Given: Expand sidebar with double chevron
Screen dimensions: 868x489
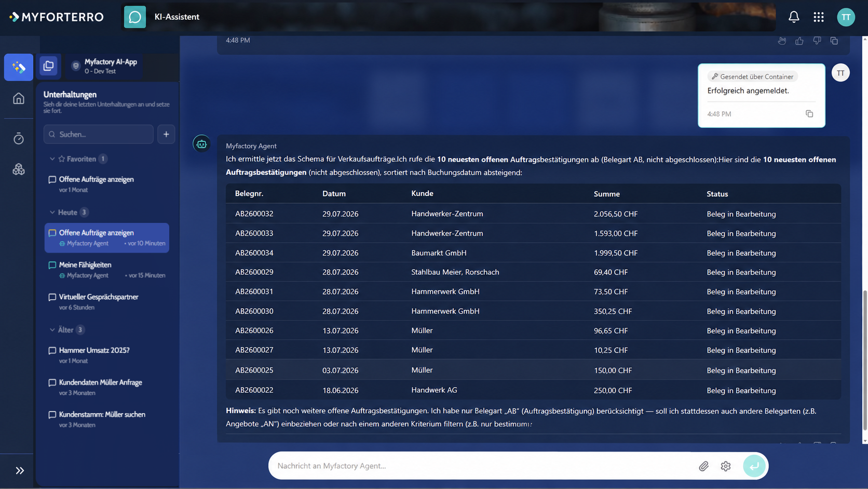Looking at the screenshot, I should point(20,471).
